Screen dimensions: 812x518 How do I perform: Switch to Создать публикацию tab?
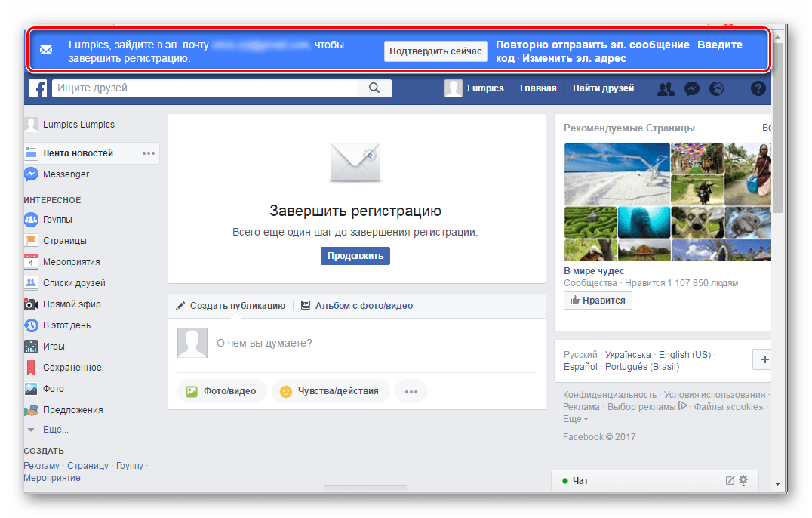[x=231, y=306]
